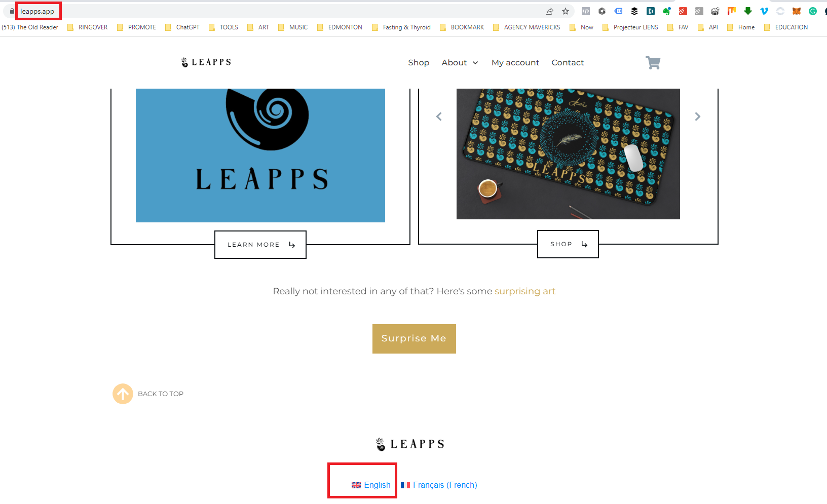Open the Vimeo extension icon
Image resolution: width=827 pixels, height=504 pixels.
(764, 11)
